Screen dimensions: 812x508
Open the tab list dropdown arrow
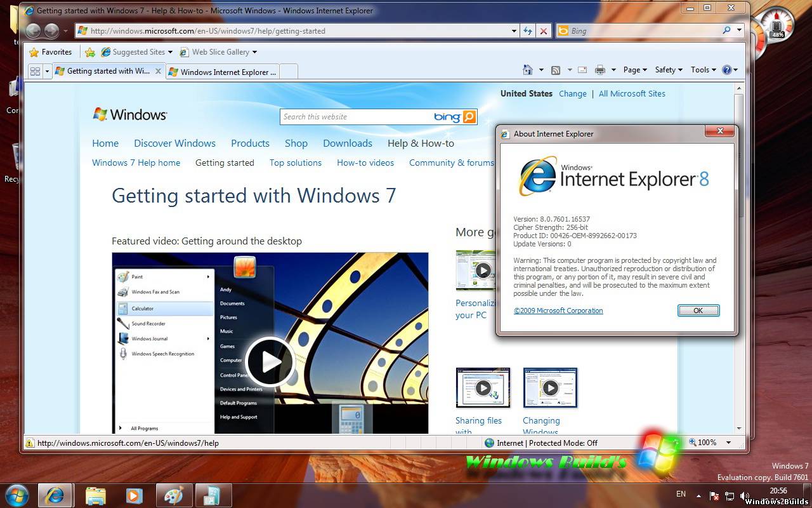tap(48, 71)
